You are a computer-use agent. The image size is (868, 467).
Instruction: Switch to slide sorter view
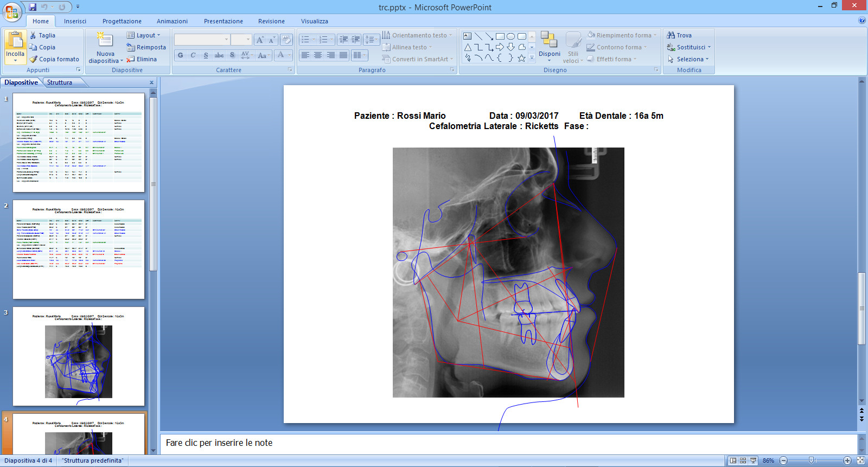(x=743, y=460)
